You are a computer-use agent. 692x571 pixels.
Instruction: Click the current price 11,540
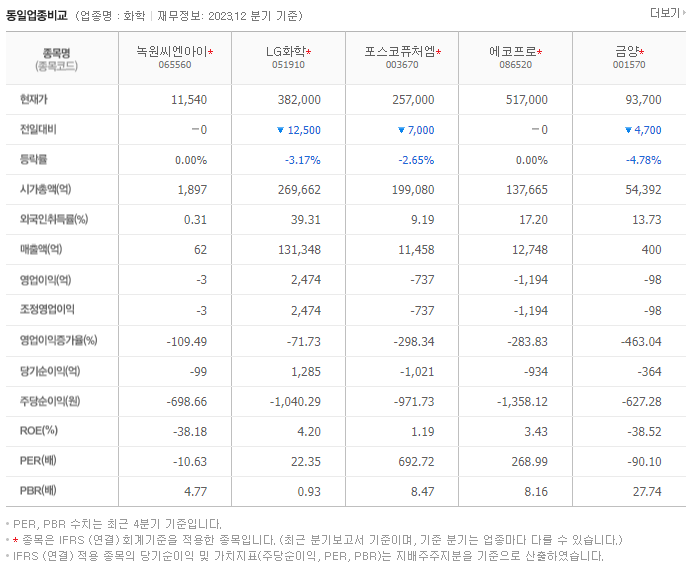189,100
